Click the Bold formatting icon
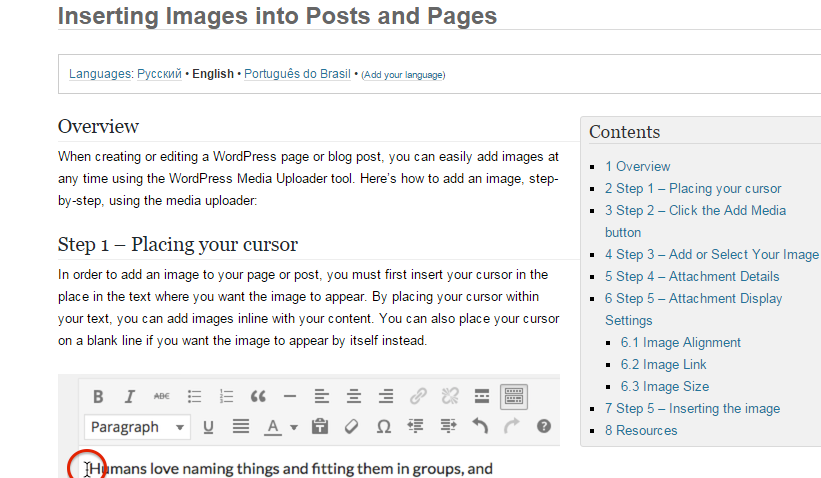Image resolution: width=821 pixels, height=478 pixels. 99,396
